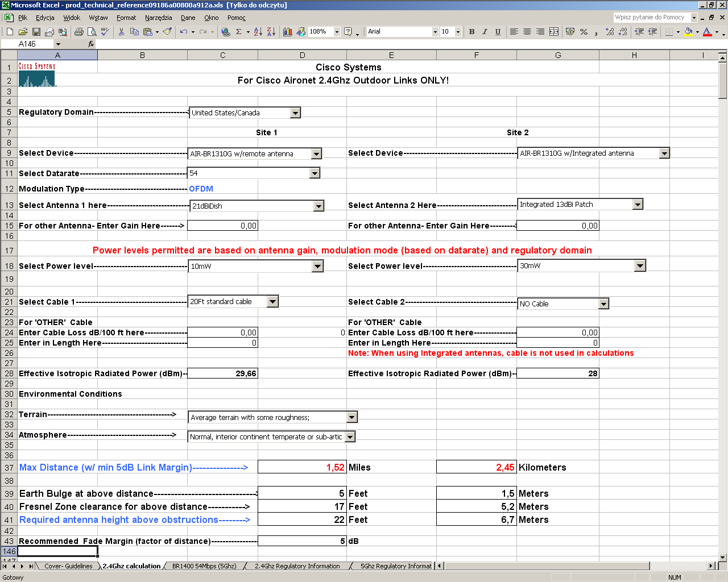
Task: Apply bold formatting
Action: pyautogui.click(x=471, y=32)
